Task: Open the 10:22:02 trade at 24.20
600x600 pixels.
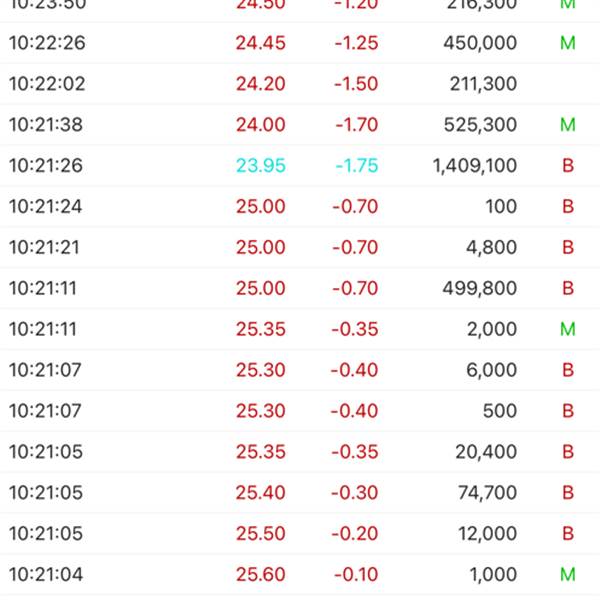Action: 300,84
